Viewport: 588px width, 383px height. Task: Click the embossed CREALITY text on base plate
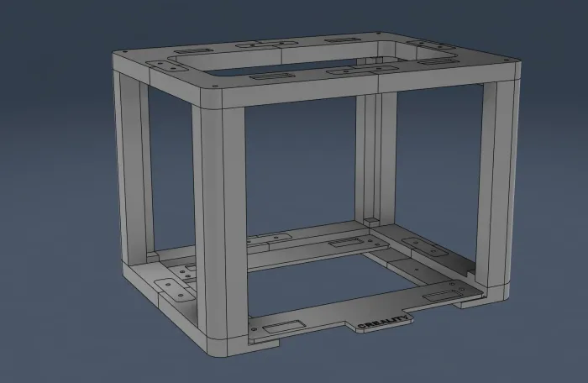point(383,323)
